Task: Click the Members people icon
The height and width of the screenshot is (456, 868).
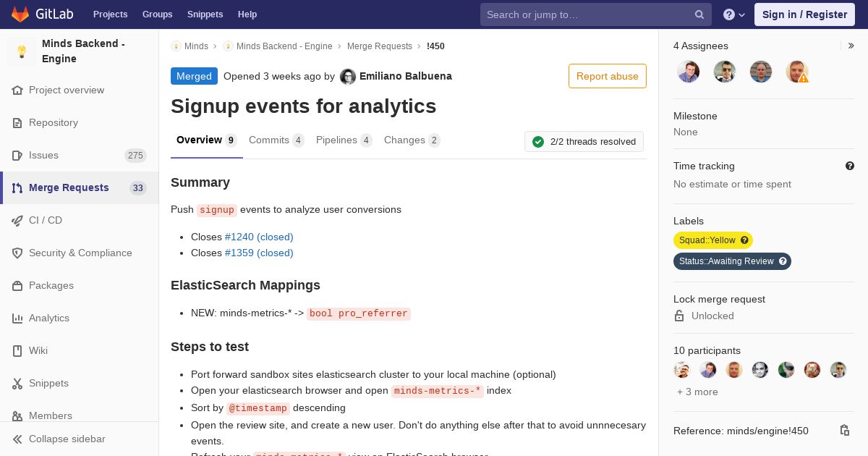Action: click(17, 416)
